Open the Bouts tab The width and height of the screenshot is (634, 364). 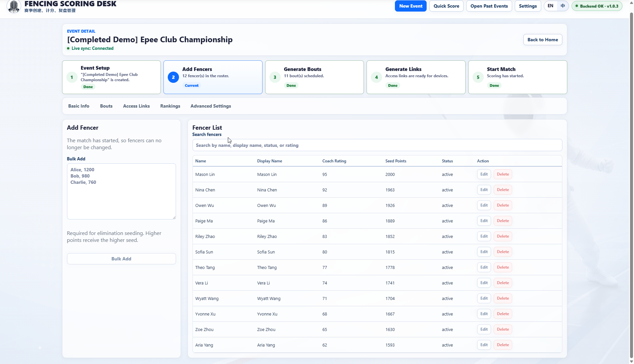(x=106, y=106)
